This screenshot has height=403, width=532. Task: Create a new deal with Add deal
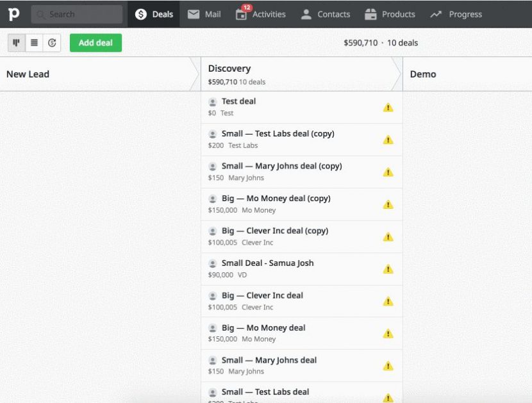pos(96,43)
